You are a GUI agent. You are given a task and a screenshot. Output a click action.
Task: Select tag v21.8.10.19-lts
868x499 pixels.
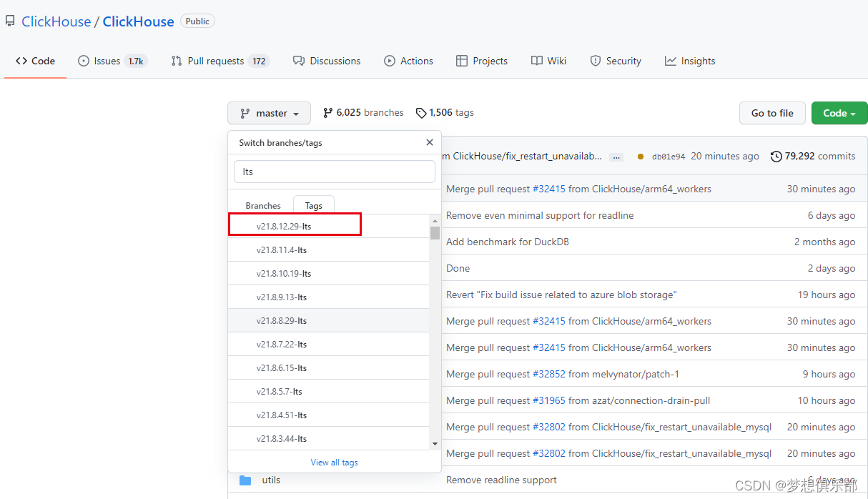329,274
